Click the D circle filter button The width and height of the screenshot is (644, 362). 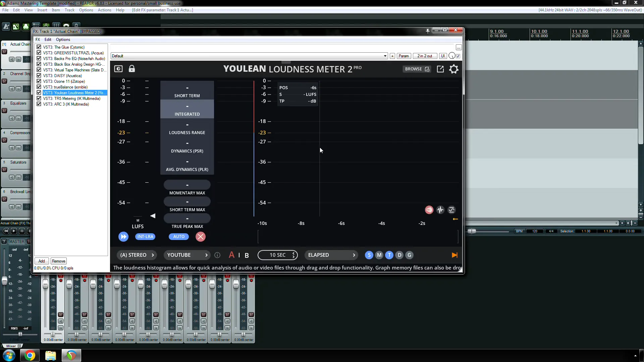[399, 255]
